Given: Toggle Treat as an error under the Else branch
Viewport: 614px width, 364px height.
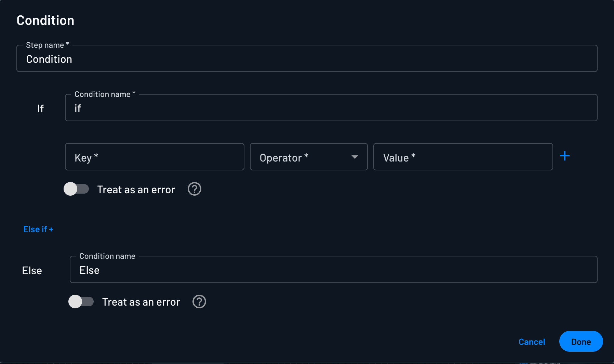Looking at the screenshot, I should pyautogui.click(x=81, y=302).
